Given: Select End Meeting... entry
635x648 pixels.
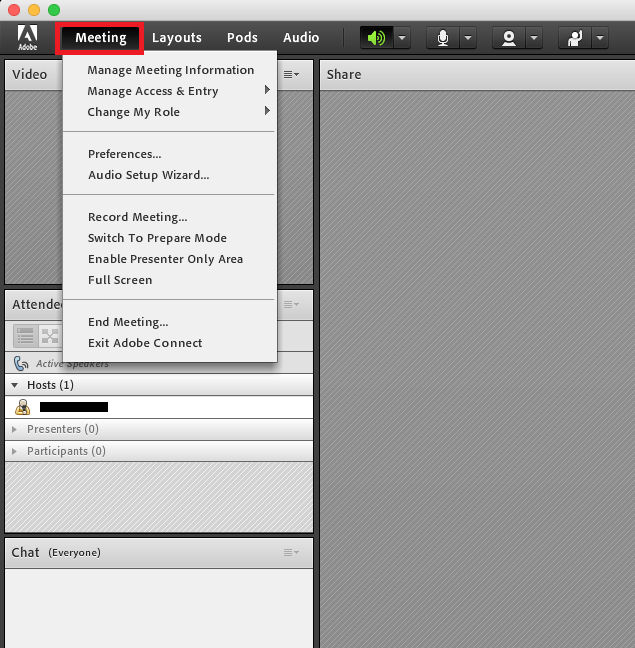Looking at the screenshot, I should point(170,322).
